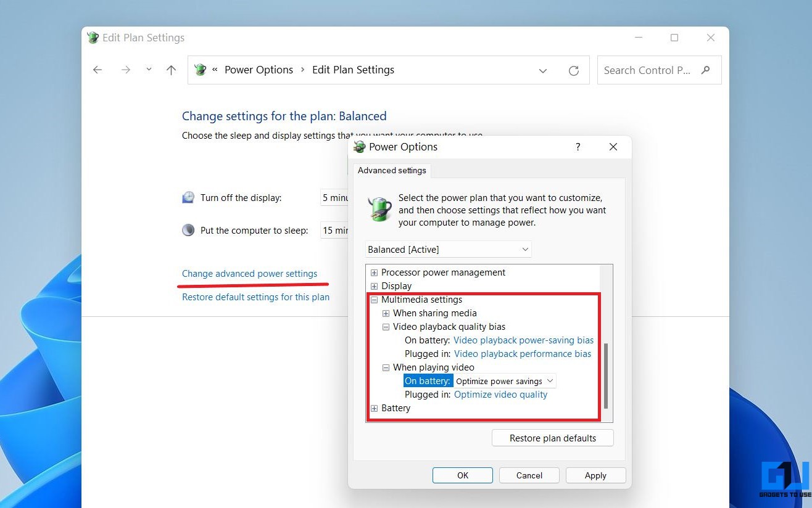
Task: Expand the Battery node
Action: 374,408
